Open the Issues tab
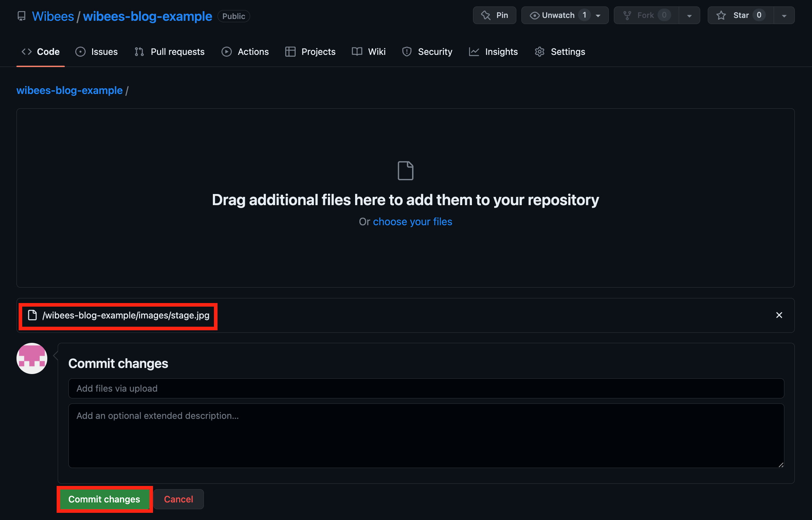Viewport: 812px width, 520px height. pyautogui.click(x=97, y=52)
